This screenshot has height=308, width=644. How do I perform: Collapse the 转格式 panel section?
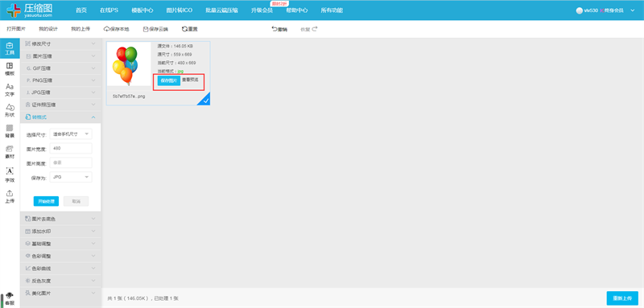60,117
